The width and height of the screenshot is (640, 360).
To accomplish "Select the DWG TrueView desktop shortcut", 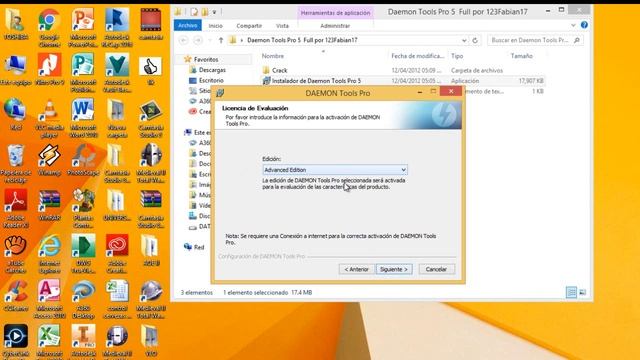I will 83,253.
